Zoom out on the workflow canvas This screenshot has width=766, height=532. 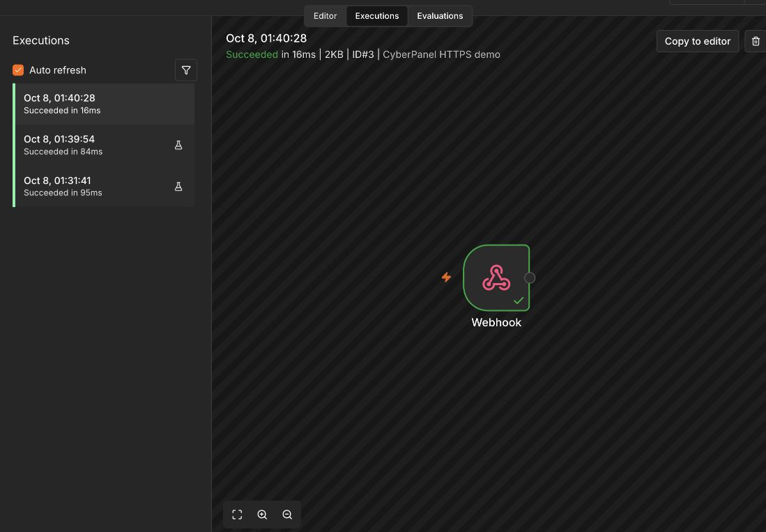point(287,515)
